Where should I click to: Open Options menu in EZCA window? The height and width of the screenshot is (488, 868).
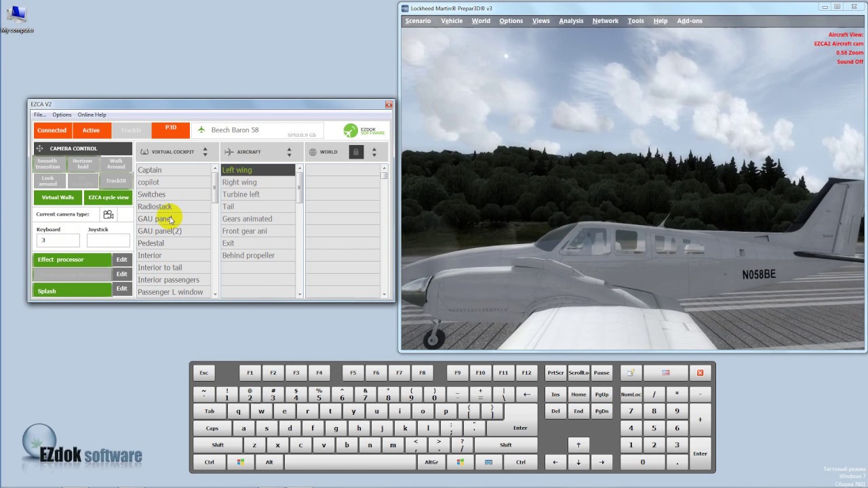click(62, 115)
